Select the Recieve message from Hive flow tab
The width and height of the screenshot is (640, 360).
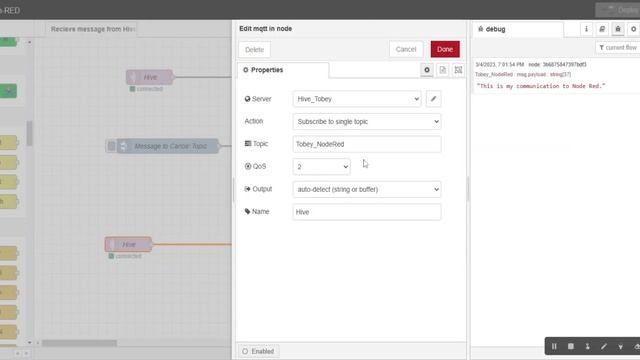coord(91,29)
